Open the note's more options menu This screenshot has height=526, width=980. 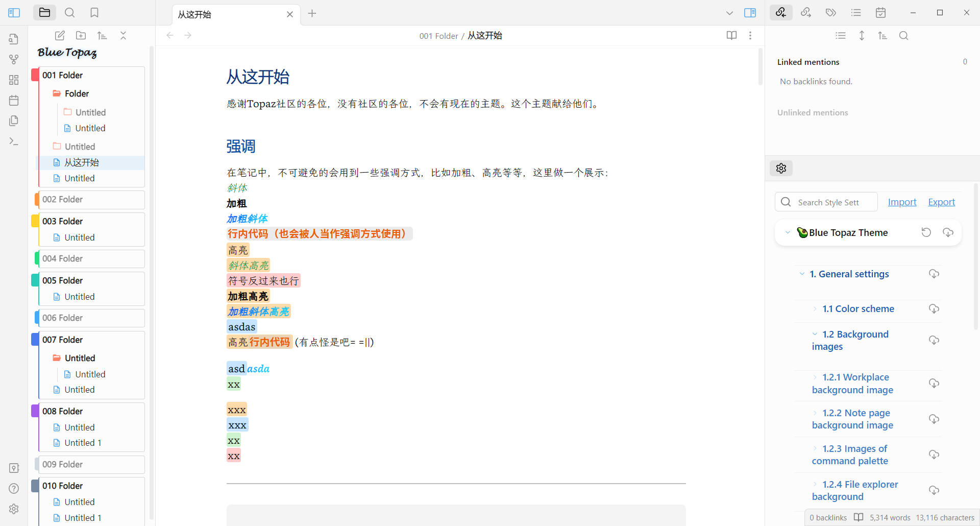[x=750, y=35]
